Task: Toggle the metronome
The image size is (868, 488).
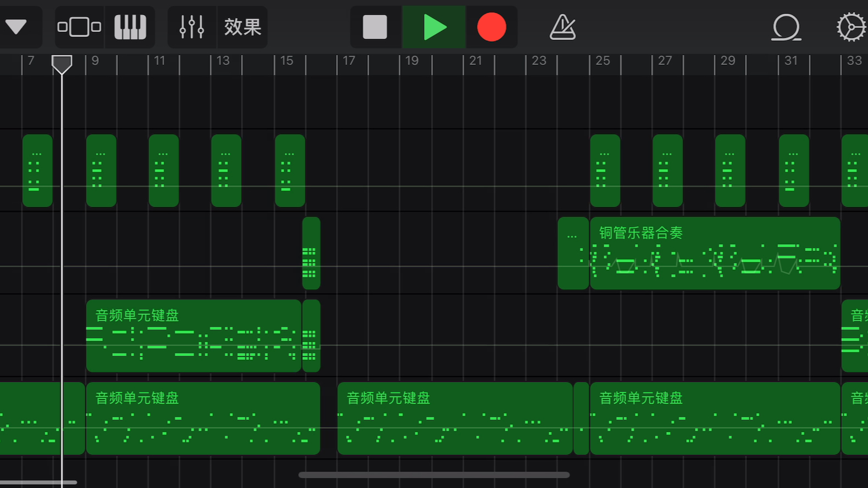Action: click(x=563, y=27)
